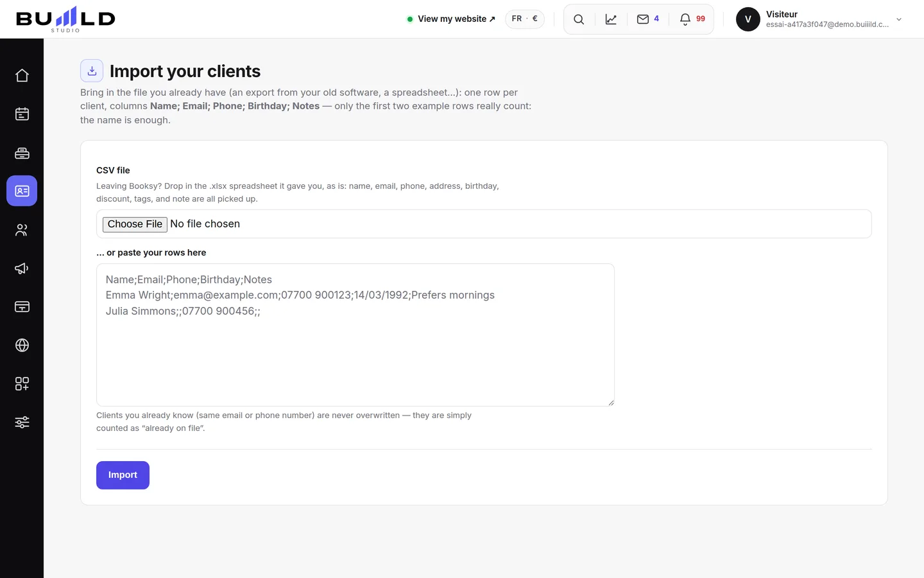This screenshot has height=578, width=924.
Task: Open the apps add-ons icon in sidebar
Action: 22,384
